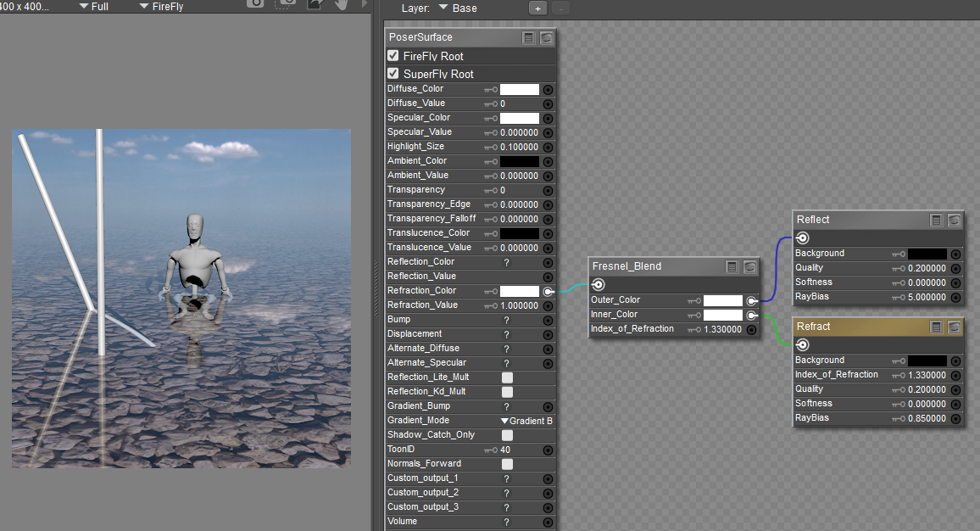Click Outer_Color connector plug on Fresnel_Blend
Image resolution: width=980 pixels, height=531 pixels.
[x=751, y=300]
